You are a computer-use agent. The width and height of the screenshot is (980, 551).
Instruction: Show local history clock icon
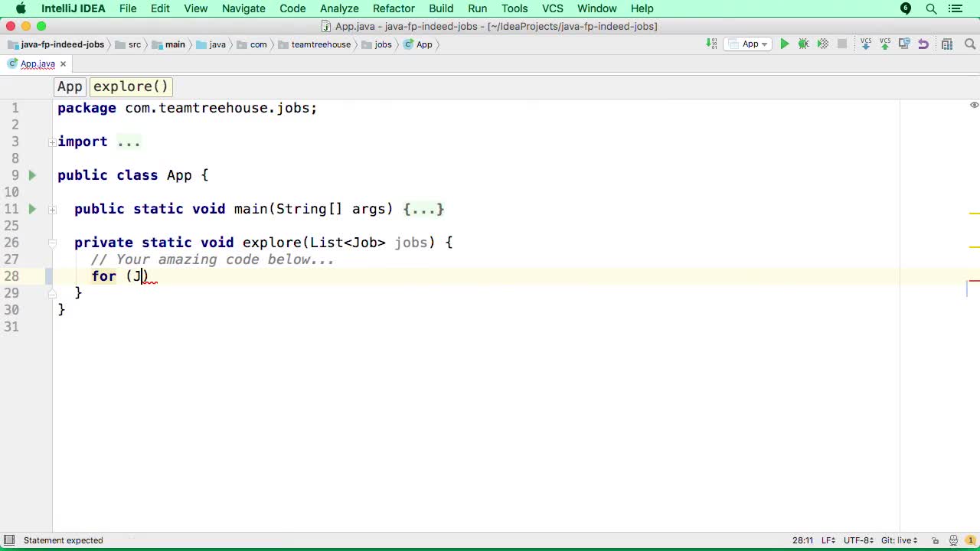(x=904, y=44)
